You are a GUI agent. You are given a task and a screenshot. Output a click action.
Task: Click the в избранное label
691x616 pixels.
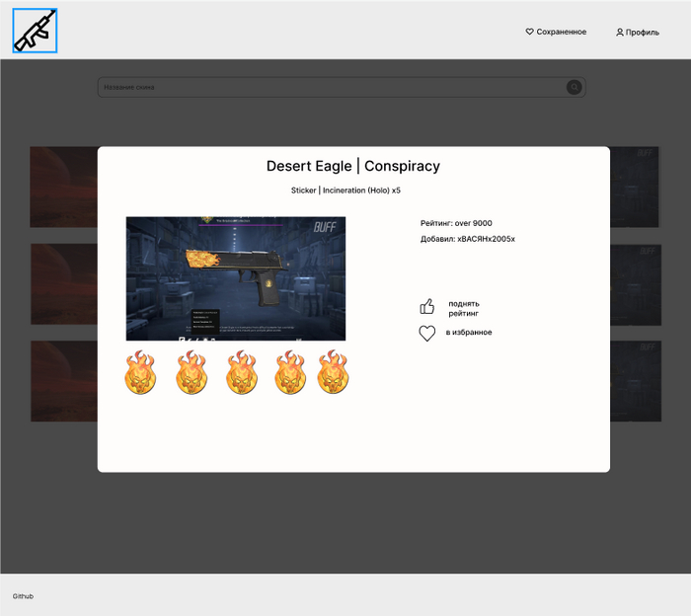point(469,333)
